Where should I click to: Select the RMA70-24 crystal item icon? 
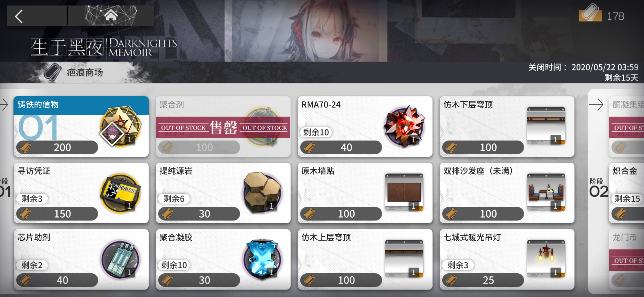404,126
